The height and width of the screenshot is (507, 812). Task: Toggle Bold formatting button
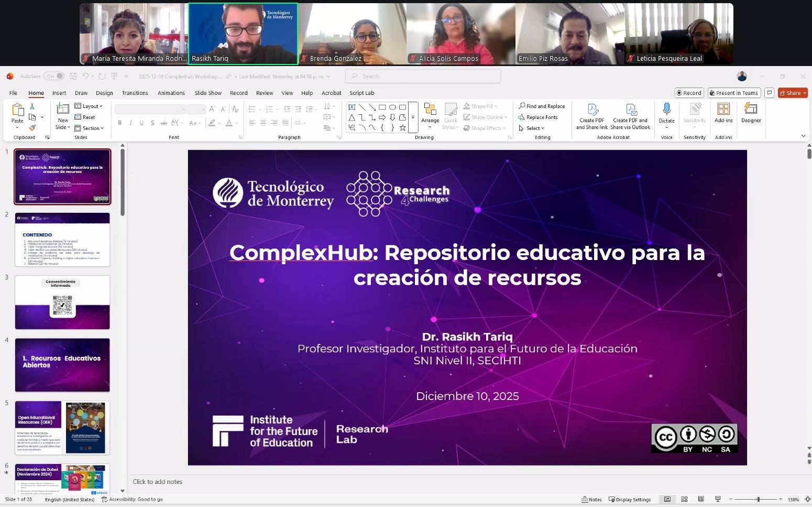[x=120, y=123]
